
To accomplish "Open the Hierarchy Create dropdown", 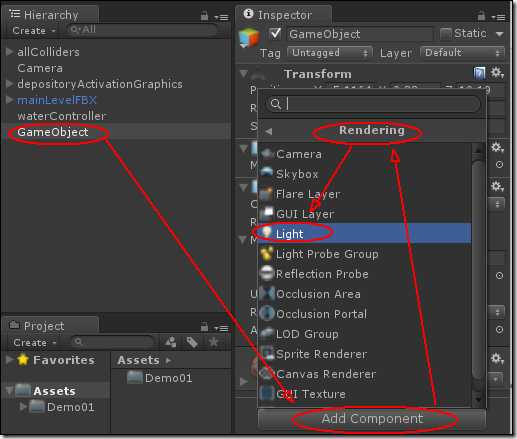I will 34,31.
